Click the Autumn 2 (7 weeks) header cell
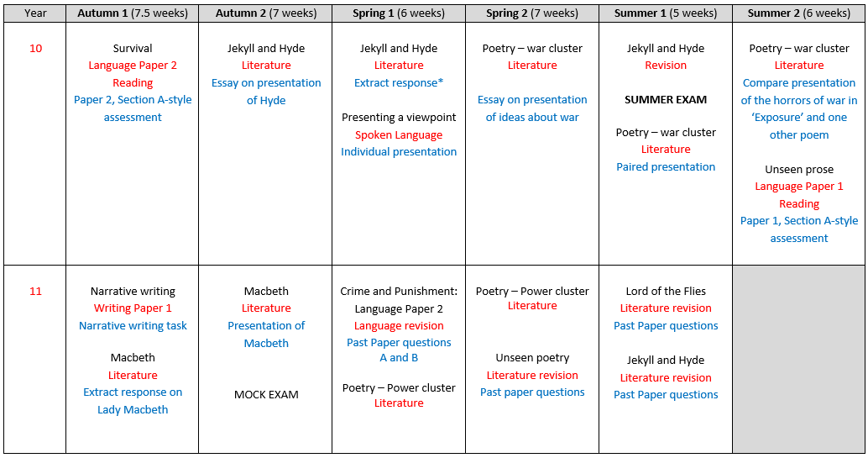Viewport: 868px width, 458px height. pyautogui.click(x=266, y=13)
